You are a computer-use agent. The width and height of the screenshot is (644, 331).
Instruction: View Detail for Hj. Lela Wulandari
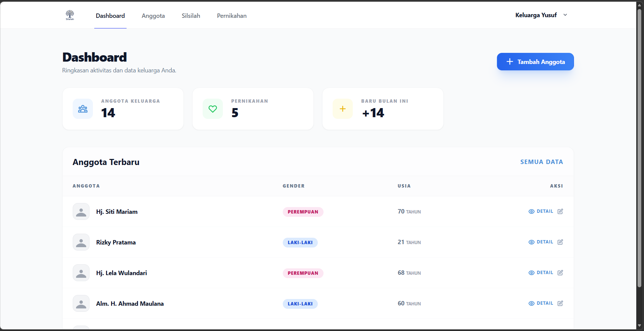(541, 273)
